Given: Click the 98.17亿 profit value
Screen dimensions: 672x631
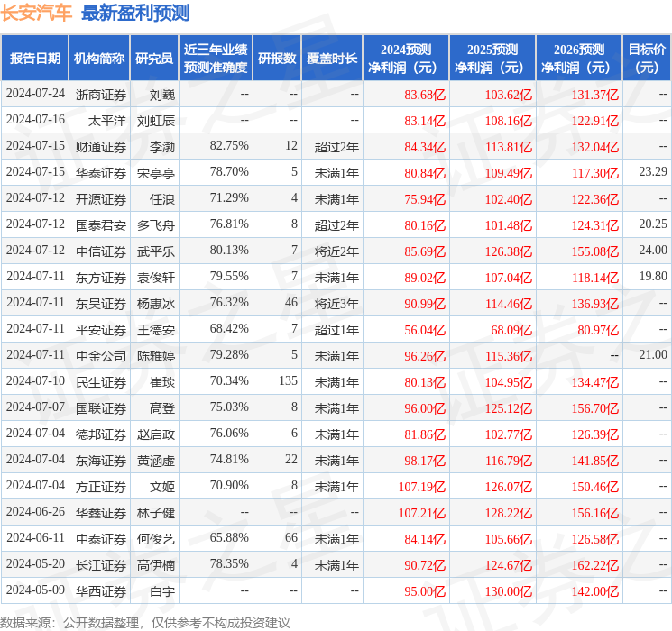Looking at the screenshot, I should tap(425, 461).
